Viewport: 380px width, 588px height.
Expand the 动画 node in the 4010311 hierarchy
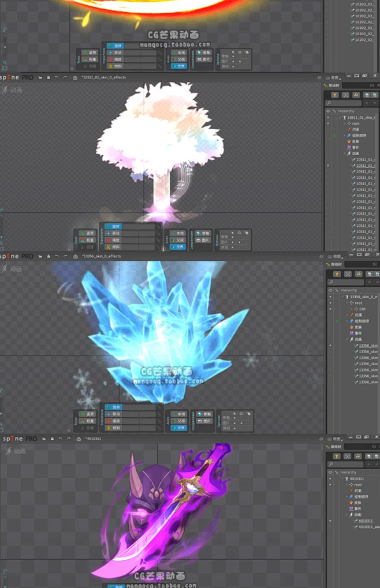point(347,515)
